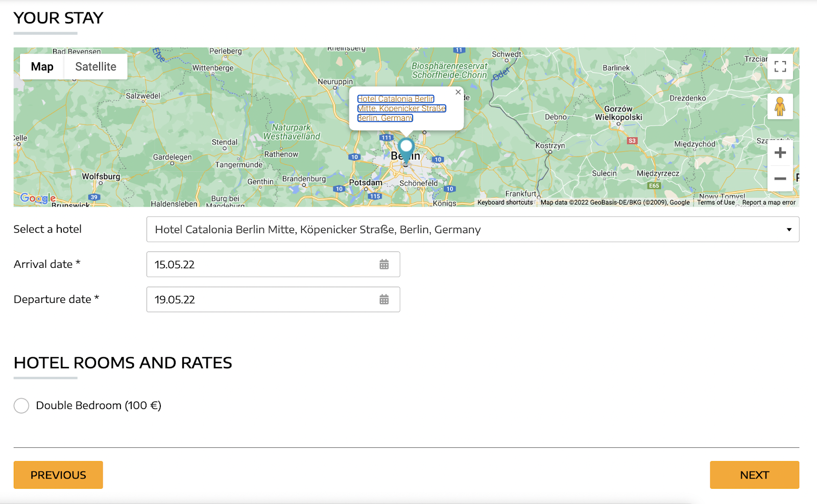Open Hotel Catalonia Berlin link in popup
The width and height of the screenshot is (817, 504).
coord(401,108)
